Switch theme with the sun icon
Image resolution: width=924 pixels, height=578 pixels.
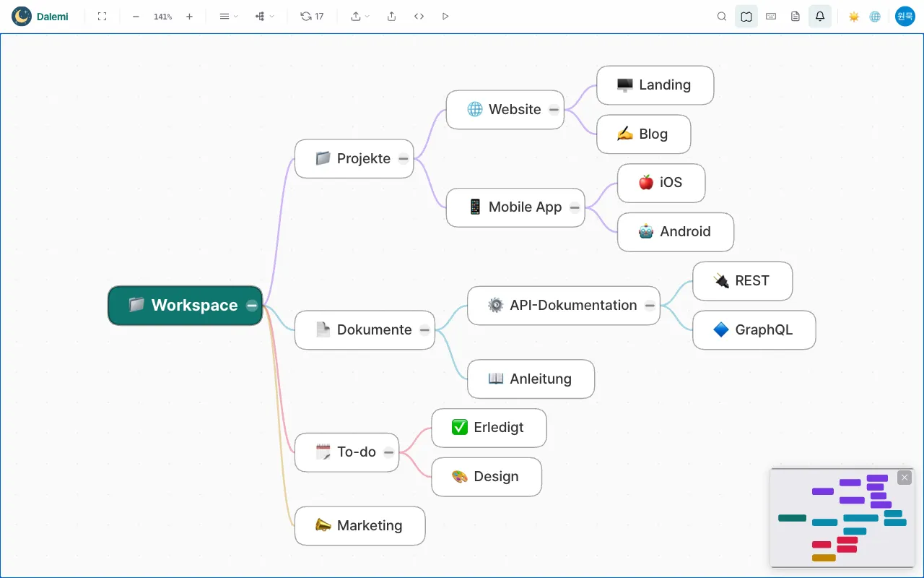854,16
